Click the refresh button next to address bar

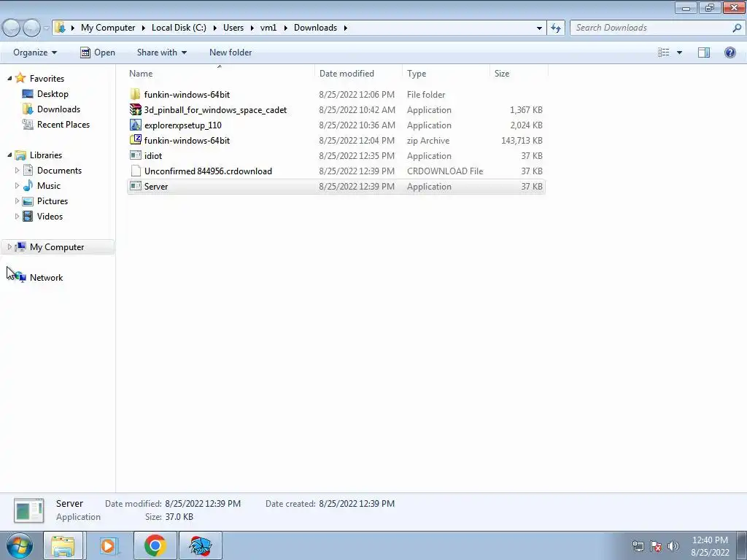coord(556,28)
